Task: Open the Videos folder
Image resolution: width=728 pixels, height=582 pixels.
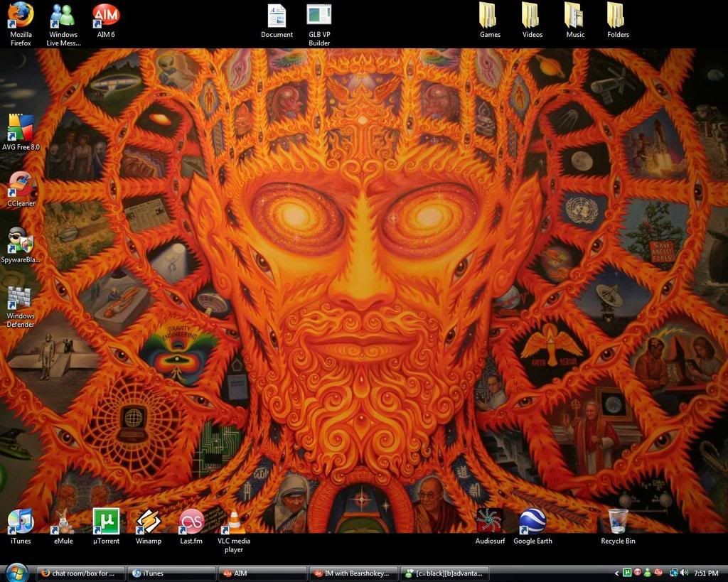Action: [532, 21]
